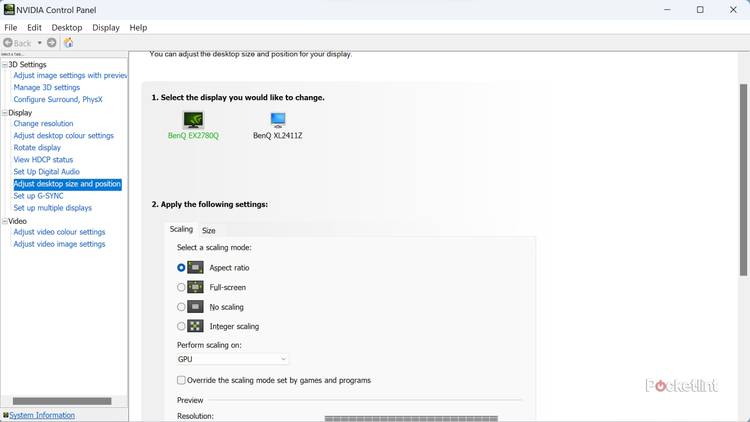Open the Perform scaling on dropdown
This screenshot has height=422, width=750.
coord(233,359)
